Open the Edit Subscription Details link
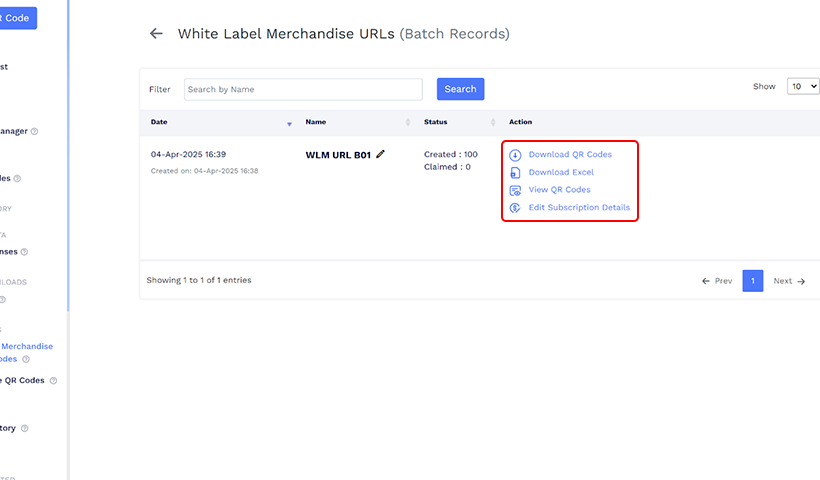820x480 pixels. 579,208
